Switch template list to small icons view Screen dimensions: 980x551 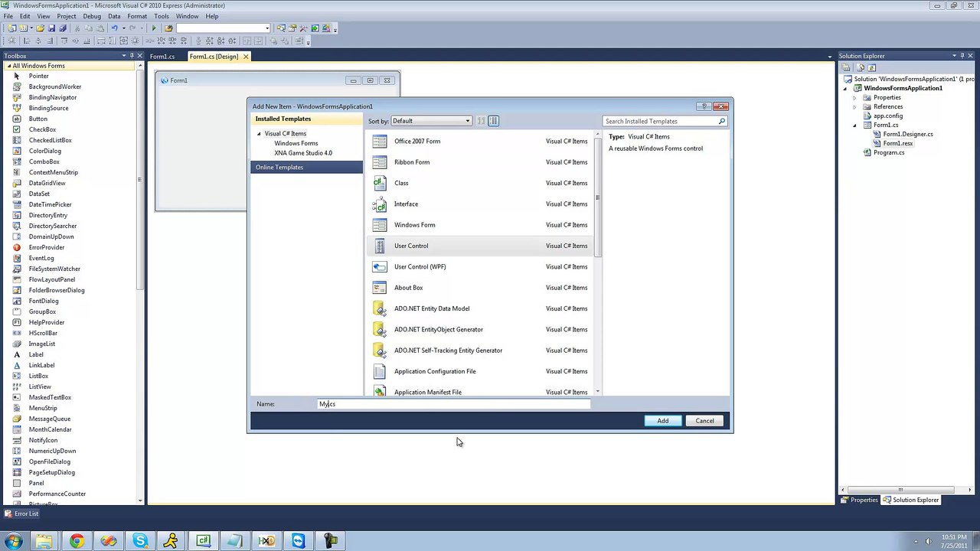481,121
